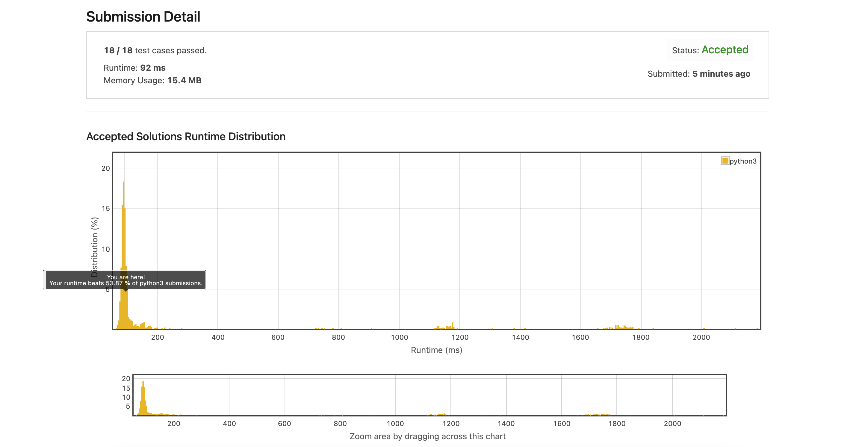Screen dimensions: 868x447
Task: Click the Accepted Solutions Runtime Distribution heading
Action: (186, 137)
